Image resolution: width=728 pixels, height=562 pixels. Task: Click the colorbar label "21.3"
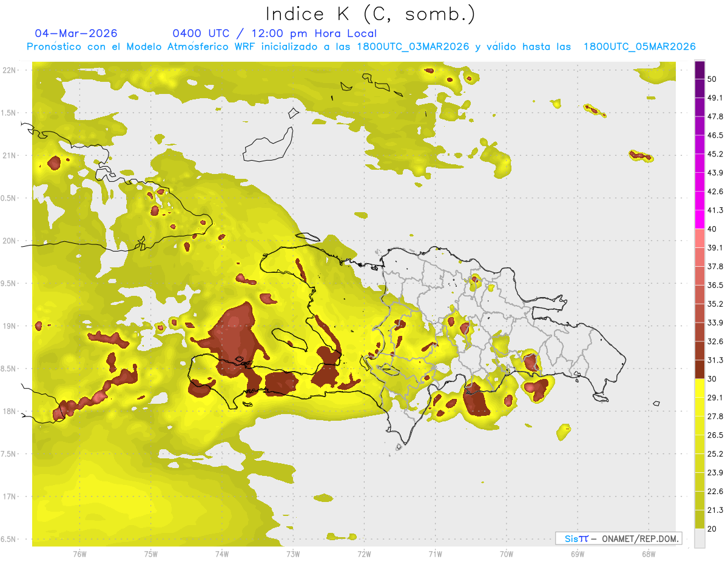[x=715, y=510]
